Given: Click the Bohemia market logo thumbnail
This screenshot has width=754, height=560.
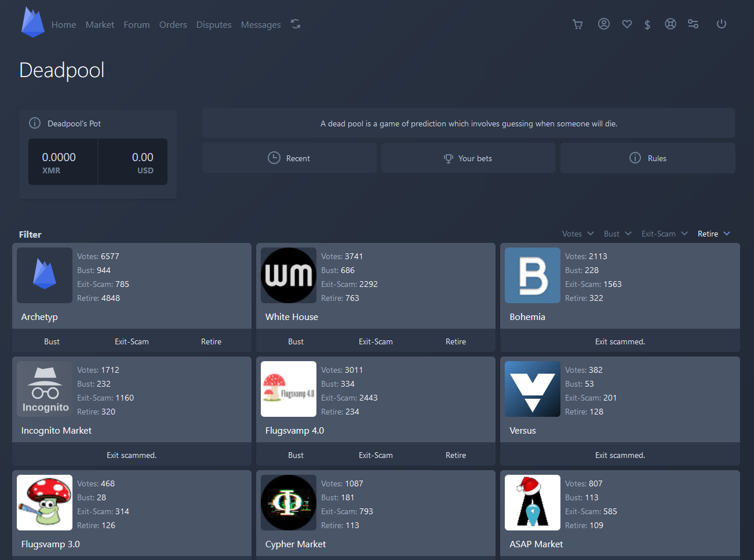Looking at the screenshot, I should click(x=532, y=275).
